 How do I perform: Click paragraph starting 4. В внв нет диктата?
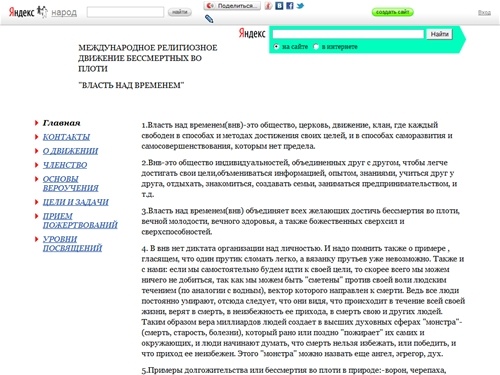(x=303, y=301)
